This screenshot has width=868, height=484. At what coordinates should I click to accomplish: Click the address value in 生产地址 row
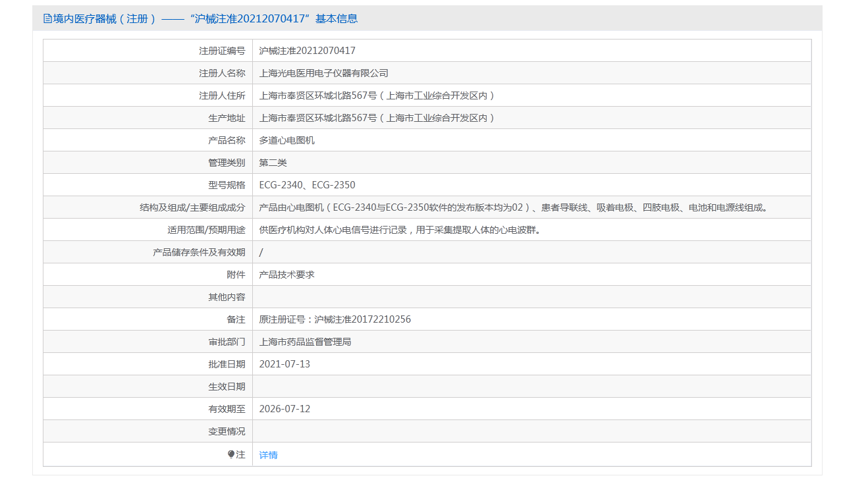[x=377, y=118]
